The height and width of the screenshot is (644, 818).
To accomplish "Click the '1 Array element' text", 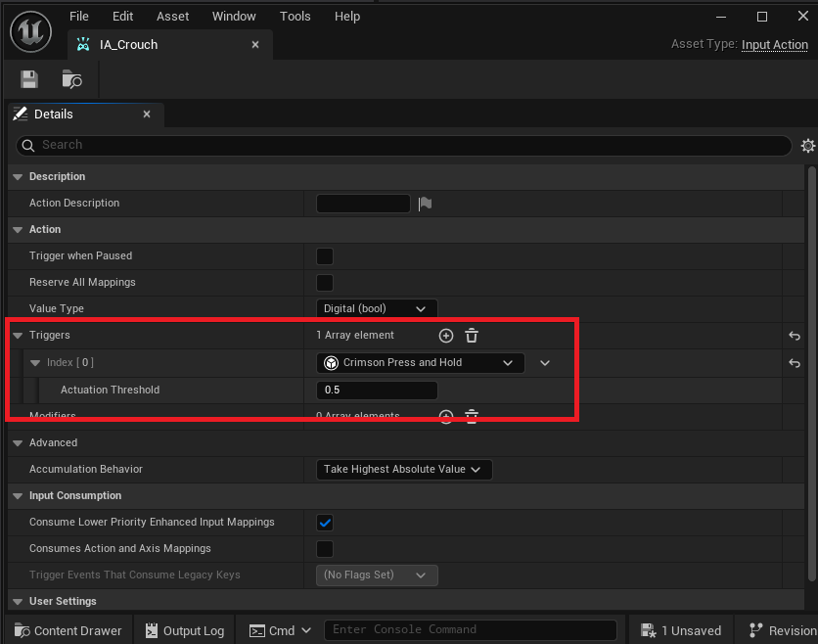I will click(355, 335).
